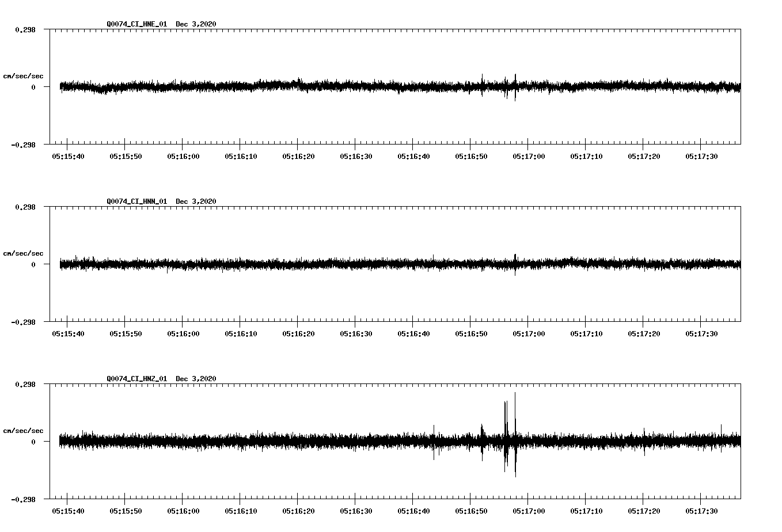Select the Q0074_CI_HNZ_01 trace label
The image size is (782, 532).
click(136, 379)
